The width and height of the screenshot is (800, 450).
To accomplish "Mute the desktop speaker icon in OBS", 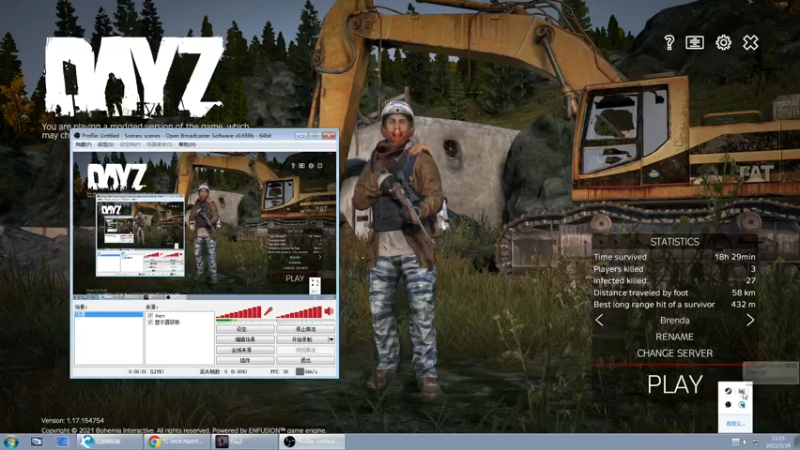I will point(329,311).
